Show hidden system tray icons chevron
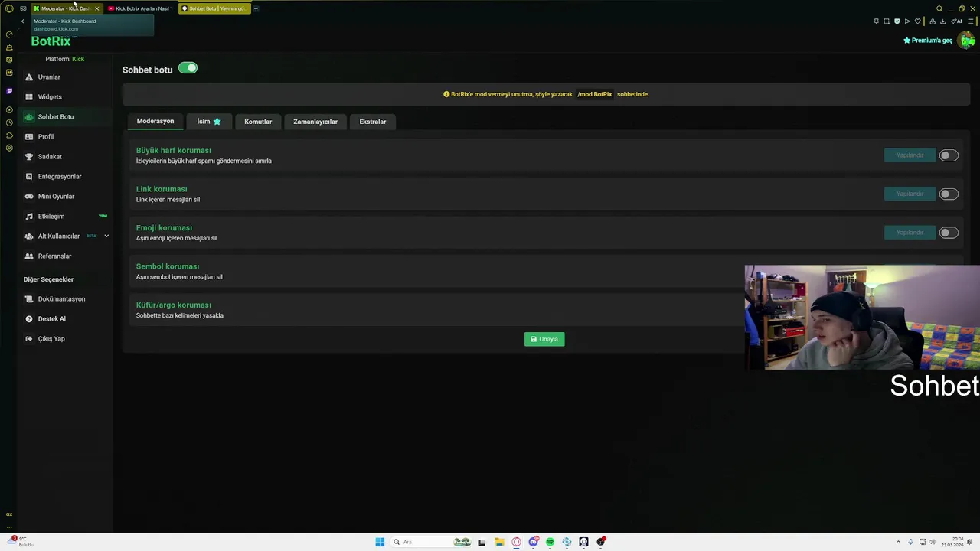Image resolution: width=980 pixels, height=551 pixels. pyautogui.click(x=899, y=542)
